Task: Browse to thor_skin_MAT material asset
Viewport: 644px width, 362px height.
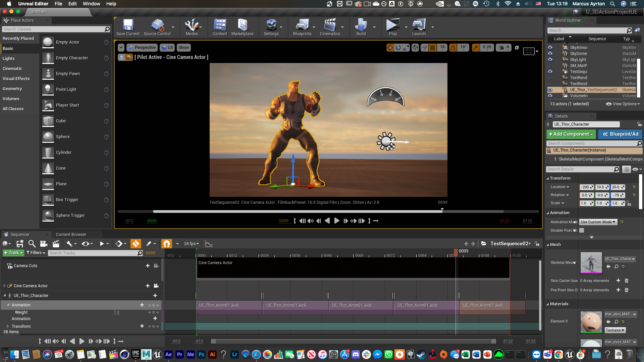Action: point(616,322)
